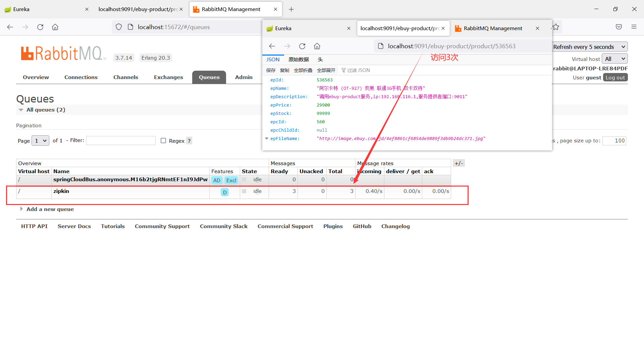Click page info icon in overlay address bar

(381, 46)
